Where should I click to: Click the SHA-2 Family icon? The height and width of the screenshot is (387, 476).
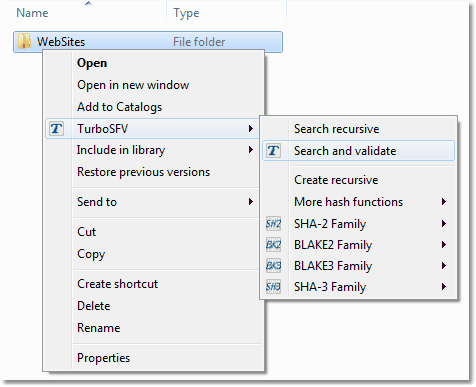pyautogui.click(x=273, y=224)
